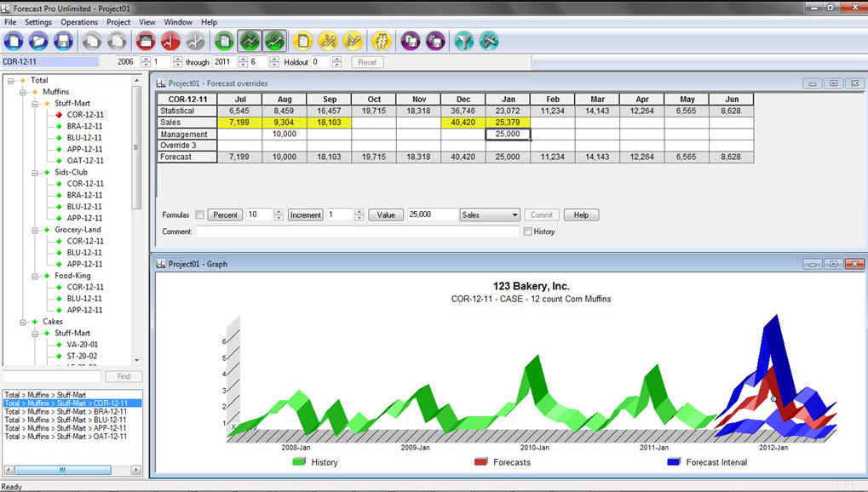Tick the History checkbox beside Comment

528,232
